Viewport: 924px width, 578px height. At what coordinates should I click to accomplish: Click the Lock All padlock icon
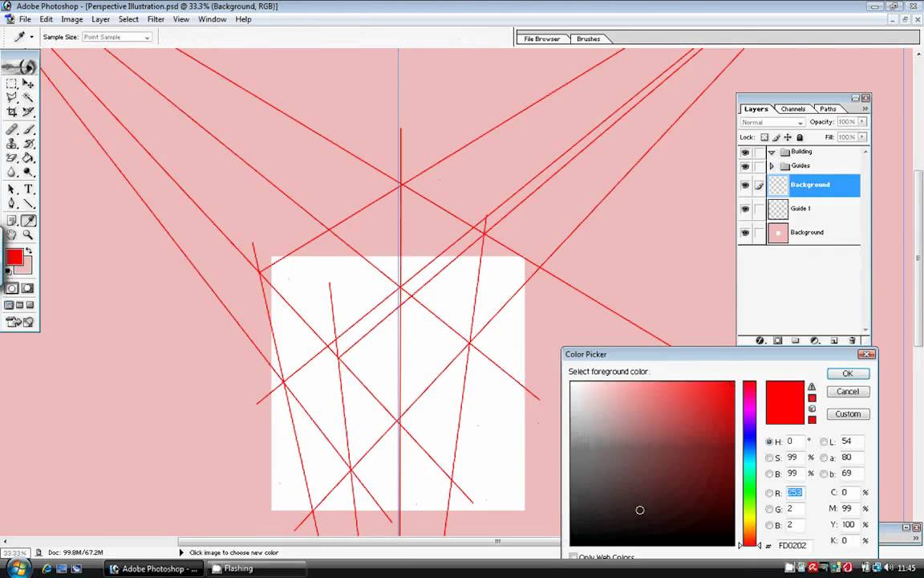[800, 137]
